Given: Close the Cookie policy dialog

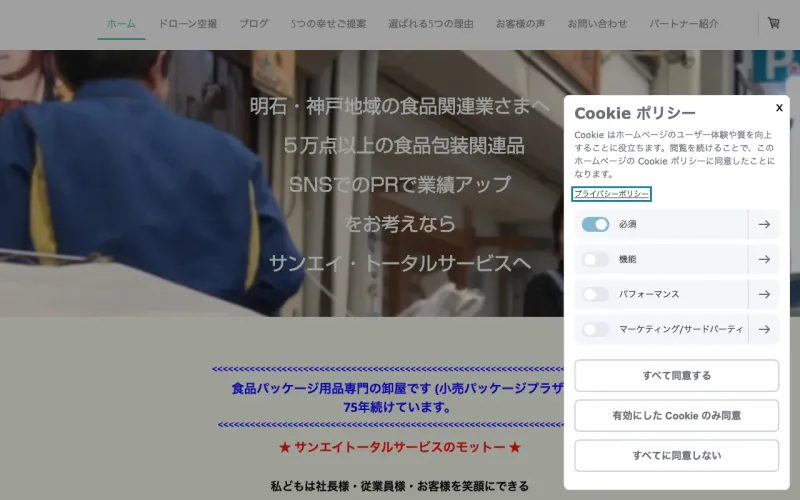Looking at the screenshot, I should click(x=779, y=108).
